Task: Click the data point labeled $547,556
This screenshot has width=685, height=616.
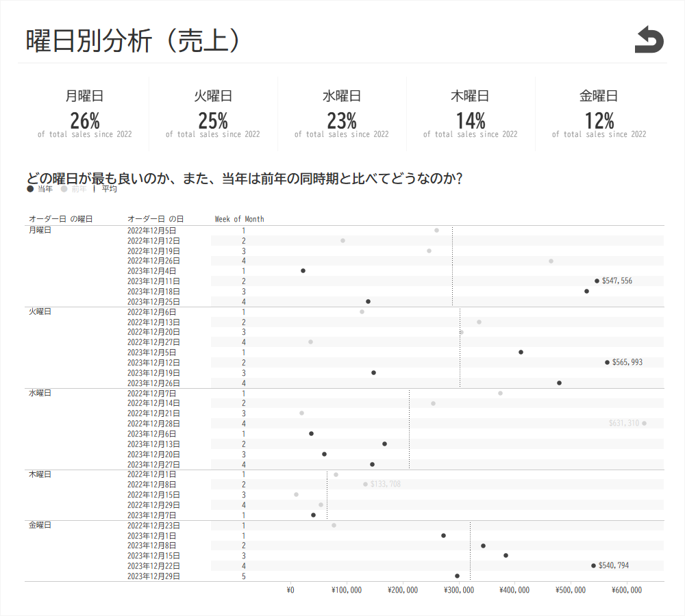Action: (597, 281)
